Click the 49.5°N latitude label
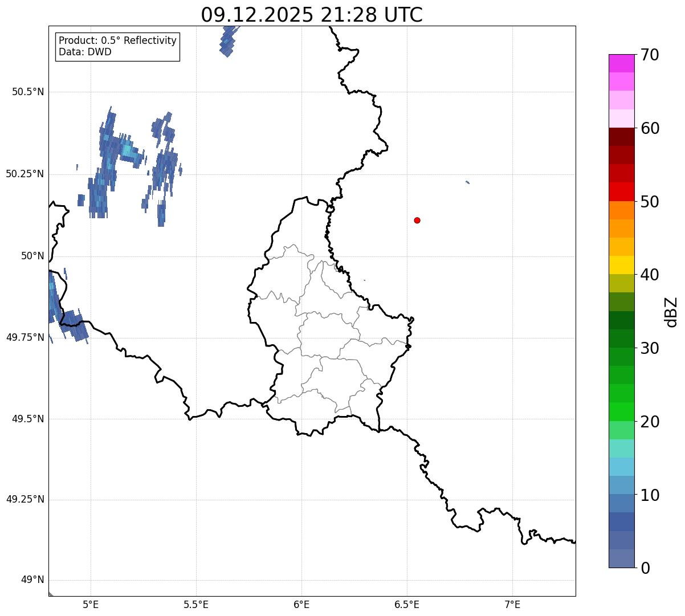The height and width of the screenshot is (616, 685). pyautogui.click(x=28, y=419)
